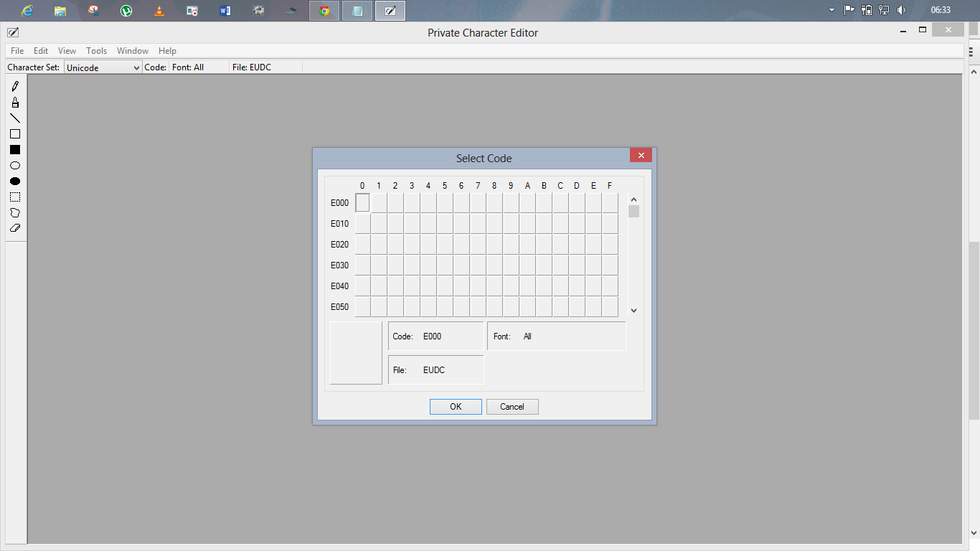
Task: Open the View menu
Action: click(x=67, y=51)
